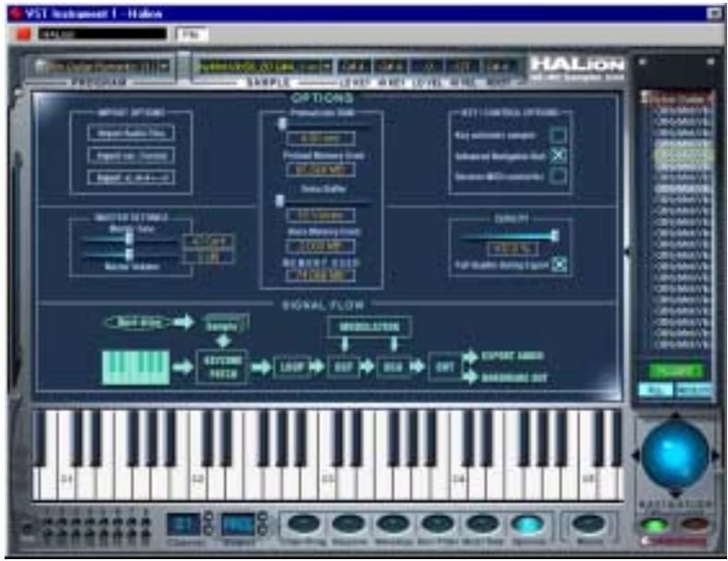Click the HALion preset name field

[103, 34]
